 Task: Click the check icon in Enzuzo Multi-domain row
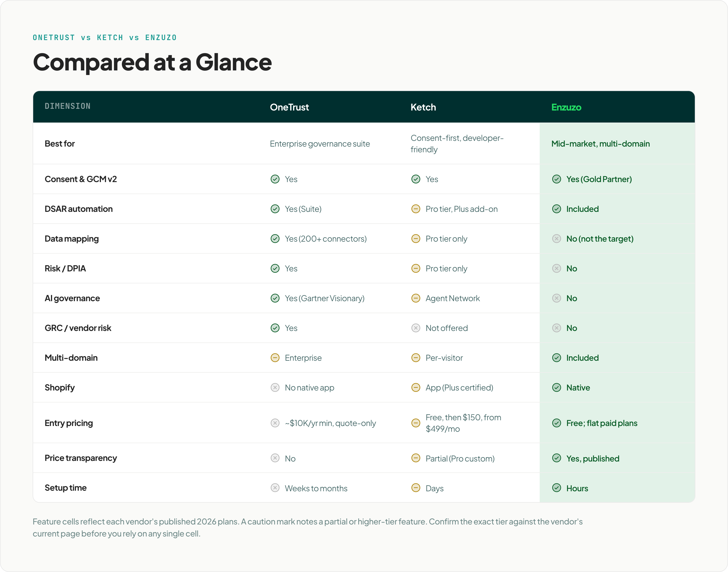click(557, 358)
